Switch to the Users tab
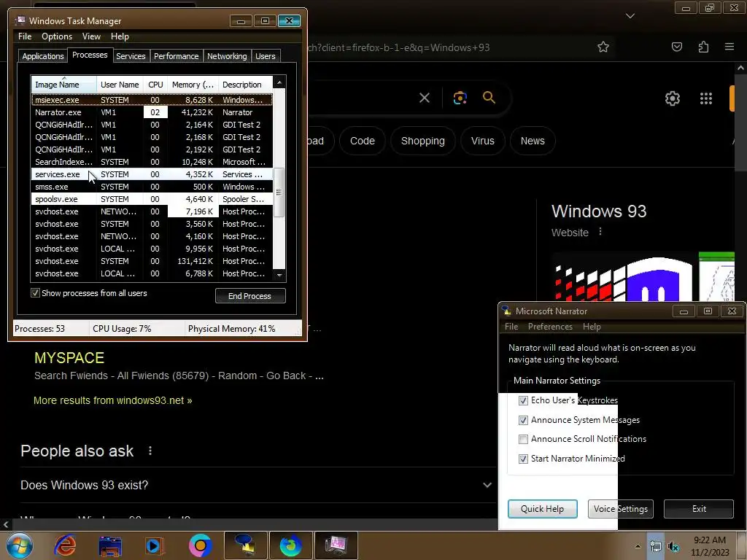This screenshot has height=560, width=747. tap(265, 56)
